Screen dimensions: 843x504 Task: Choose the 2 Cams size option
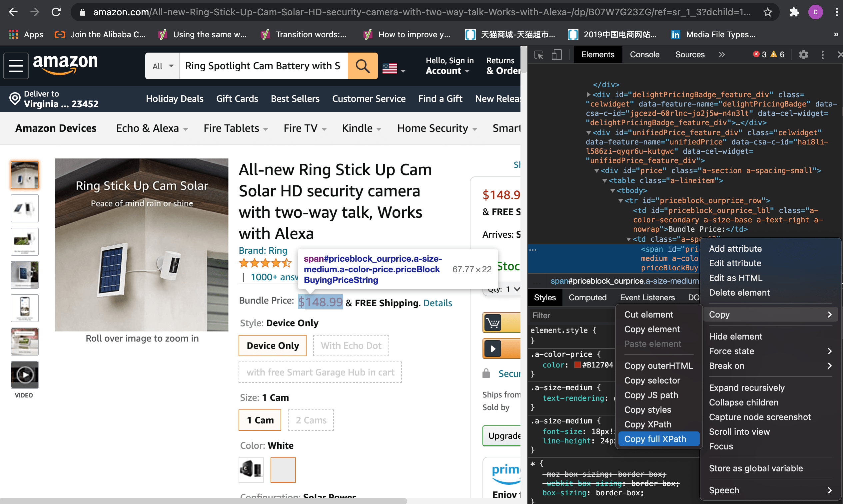[311, 420]
